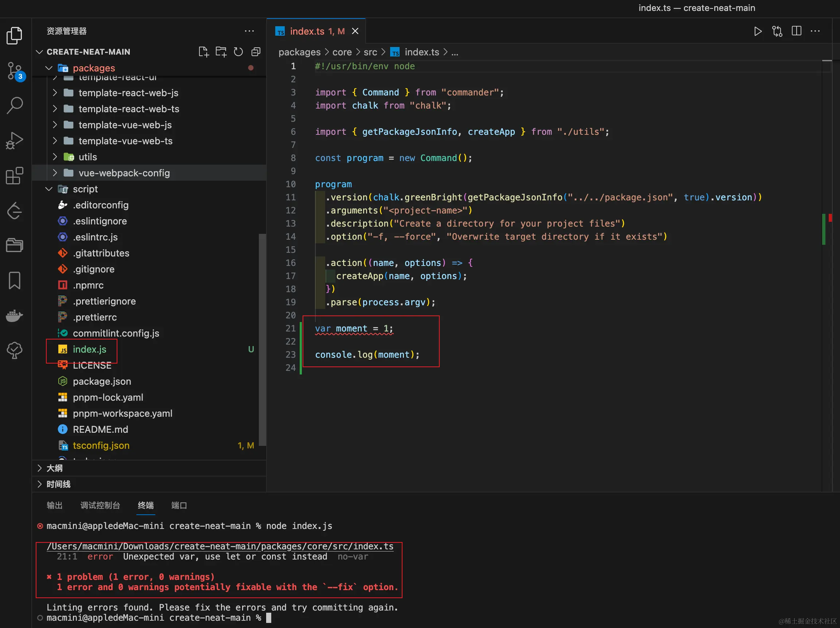Image resolution: width=840 pixels, height=628 pixels.
Task: Click the explorer vertical scrollbar
Action: tap(262, 339)
